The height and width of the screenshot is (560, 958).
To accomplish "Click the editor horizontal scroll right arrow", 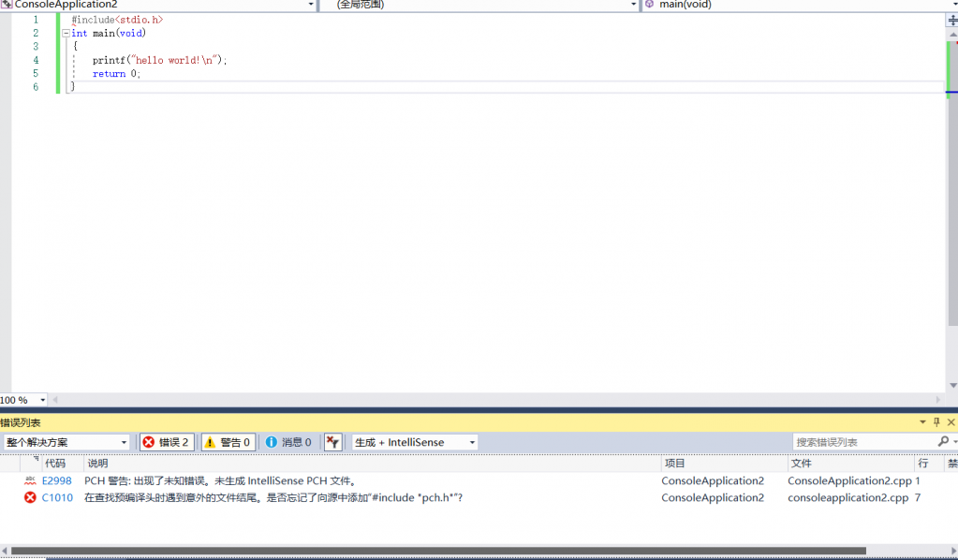I will pos(939,400).
